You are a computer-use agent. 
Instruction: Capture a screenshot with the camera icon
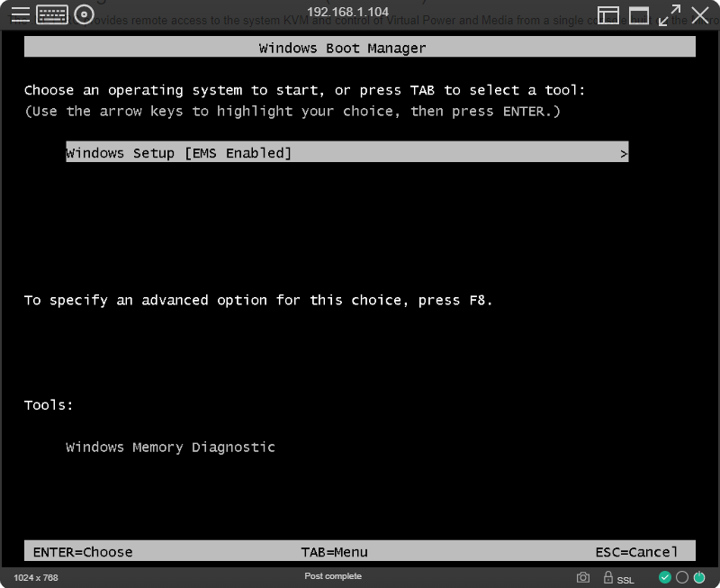point(583,577)
